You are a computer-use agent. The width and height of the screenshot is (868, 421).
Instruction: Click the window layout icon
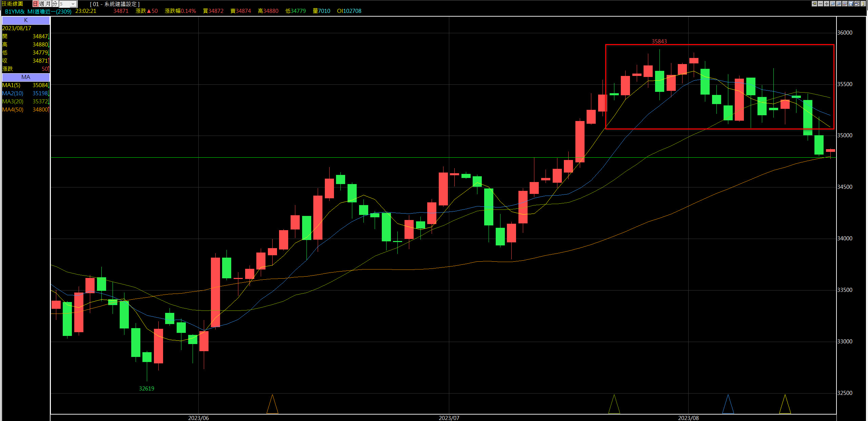tap(857, 4)
